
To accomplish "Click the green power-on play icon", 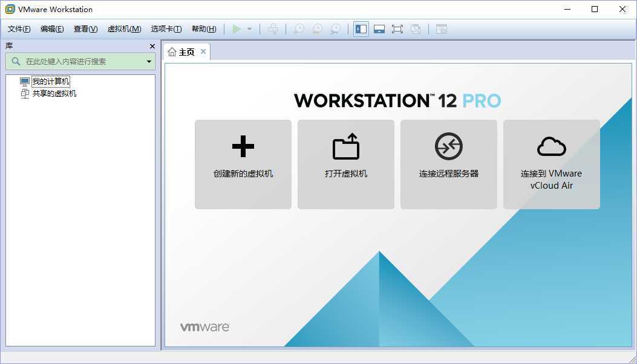I will click(237, 29).
